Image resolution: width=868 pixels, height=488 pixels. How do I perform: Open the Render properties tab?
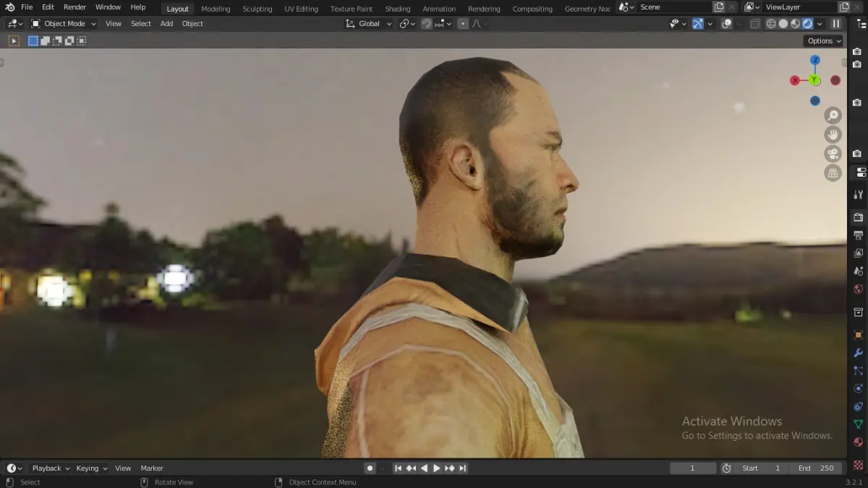tap(859, 217)
